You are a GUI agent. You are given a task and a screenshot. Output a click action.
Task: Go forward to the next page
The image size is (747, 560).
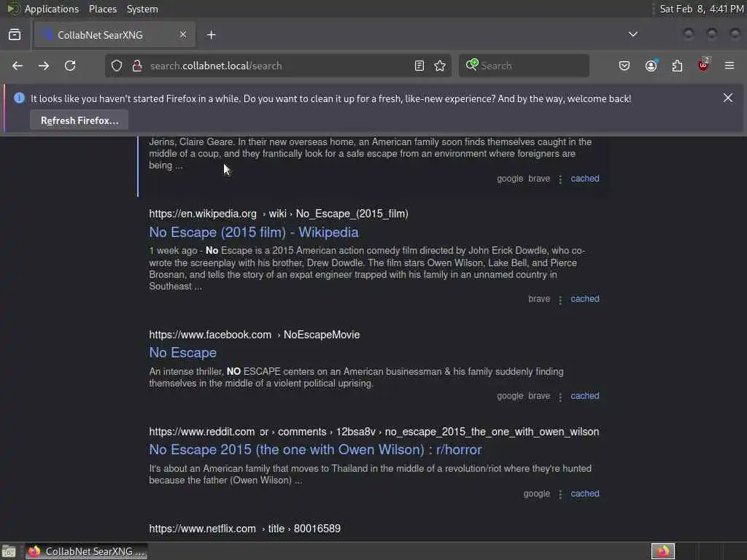(x=44, y=66)
